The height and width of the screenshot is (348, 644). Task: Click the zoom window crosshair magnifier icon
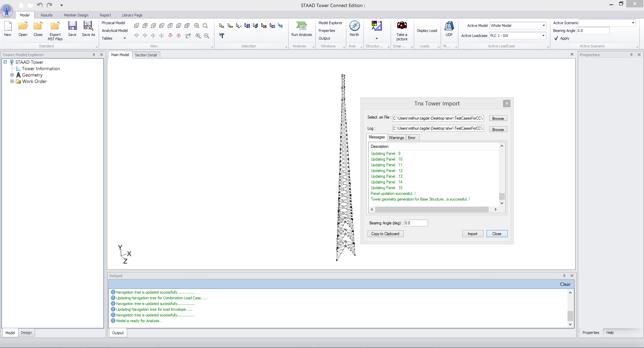(x=197, y=26)
